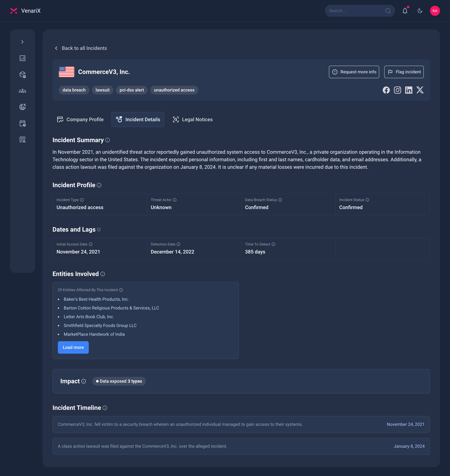Expand the sidebar with chevron arrow
This screenshot has height=476, width=450.
[22, 42]
